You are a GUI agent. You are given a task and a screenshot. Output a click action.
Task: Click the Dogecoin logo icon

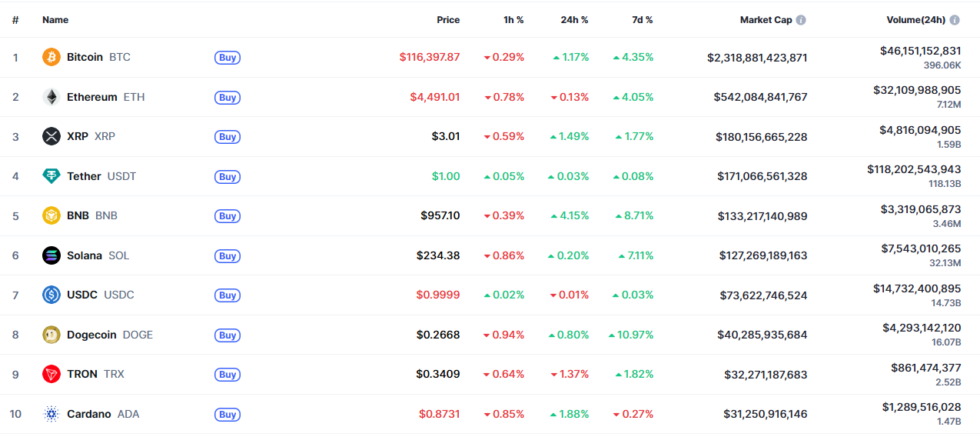click(51, 335)
